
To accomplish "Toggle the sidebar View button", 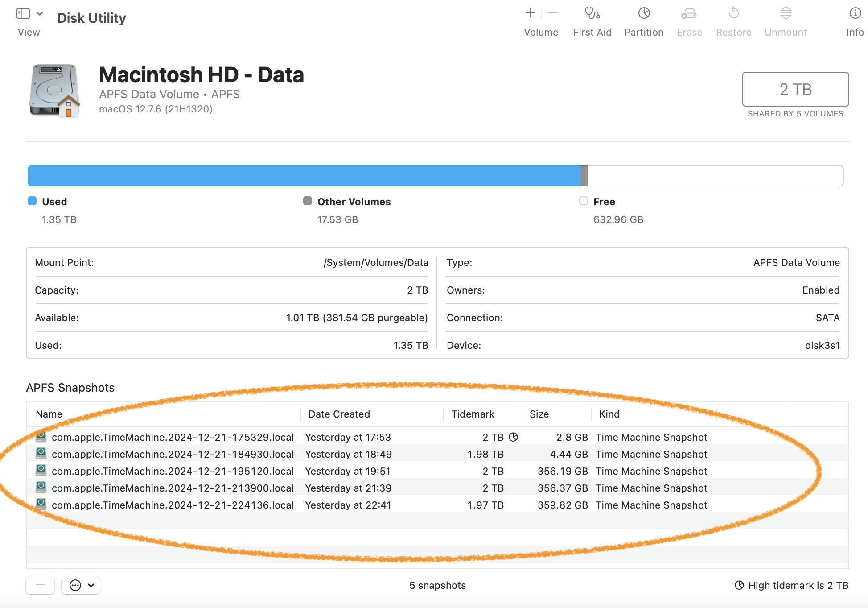I will pyautogui.click(x=23, y=13).
